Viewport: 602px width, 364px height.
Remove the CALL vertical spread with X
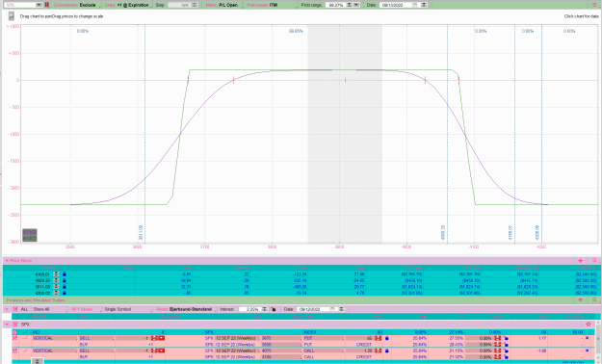[587, 351]
